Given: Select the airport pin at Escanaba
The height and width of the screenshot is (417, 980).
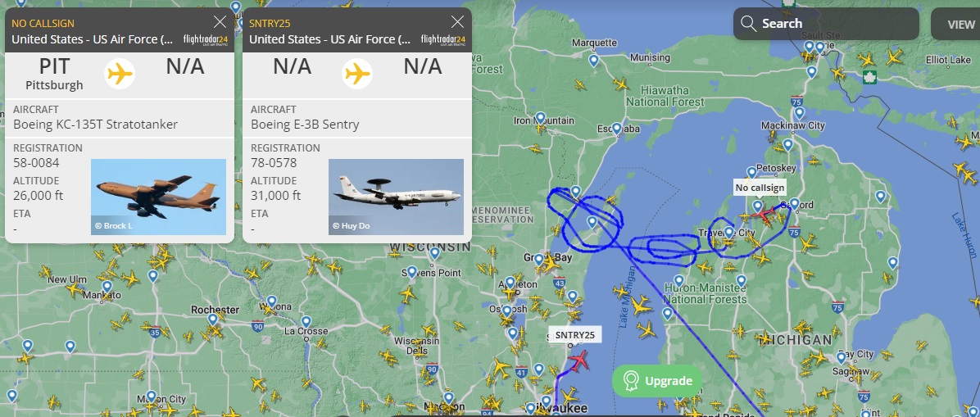Looking at the screenshot, I should tap(617, 128).
